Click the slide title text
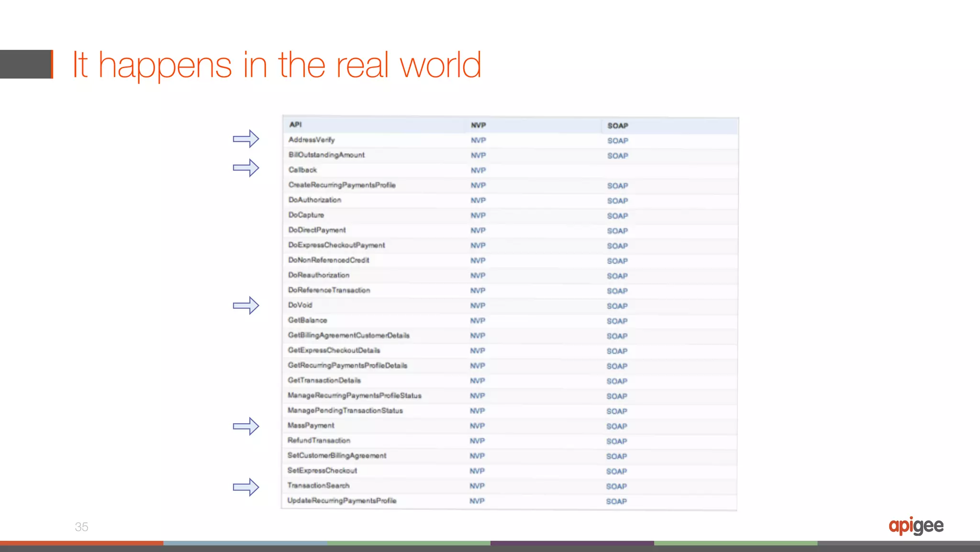 click(x=277, y=65)
